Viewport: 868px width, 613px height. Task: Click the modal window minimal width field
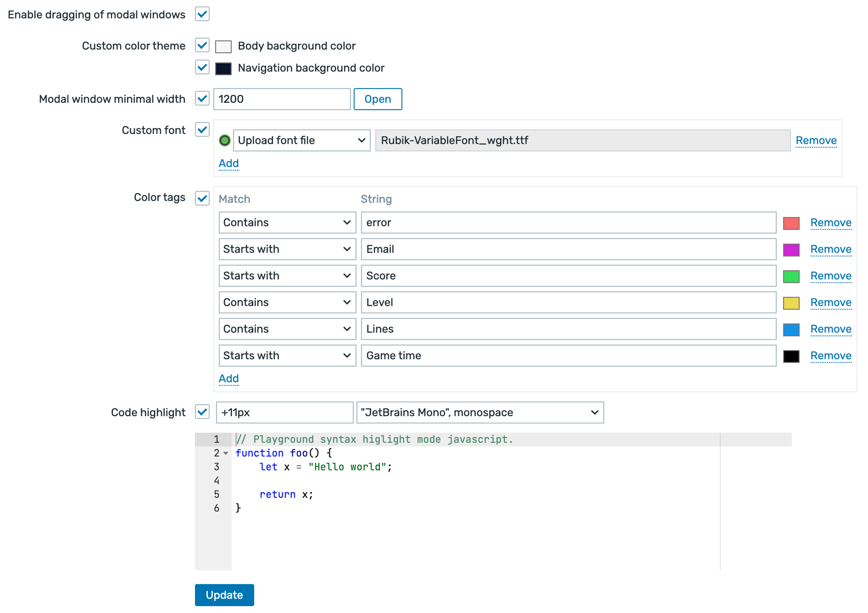point(282,99)
